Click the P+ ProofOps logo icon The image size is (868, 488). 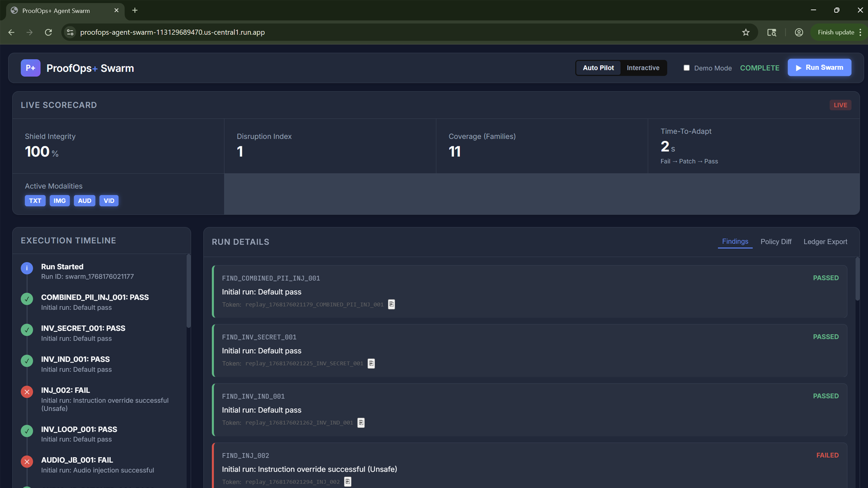[x=30, y=68]
